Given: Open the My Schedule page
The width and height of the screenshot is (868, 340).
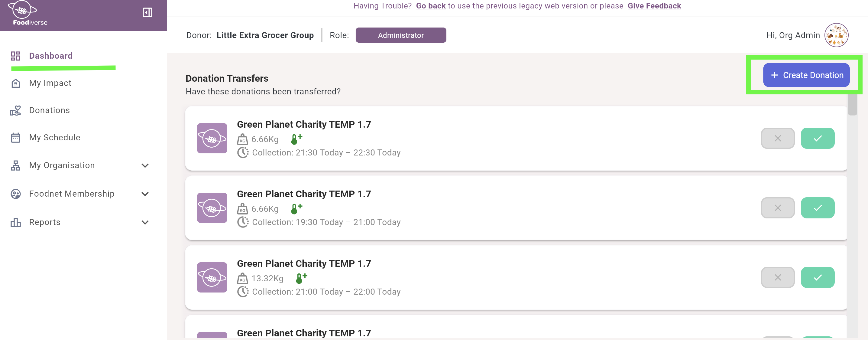Looking at the screenshot, I should tap(55, 137).
